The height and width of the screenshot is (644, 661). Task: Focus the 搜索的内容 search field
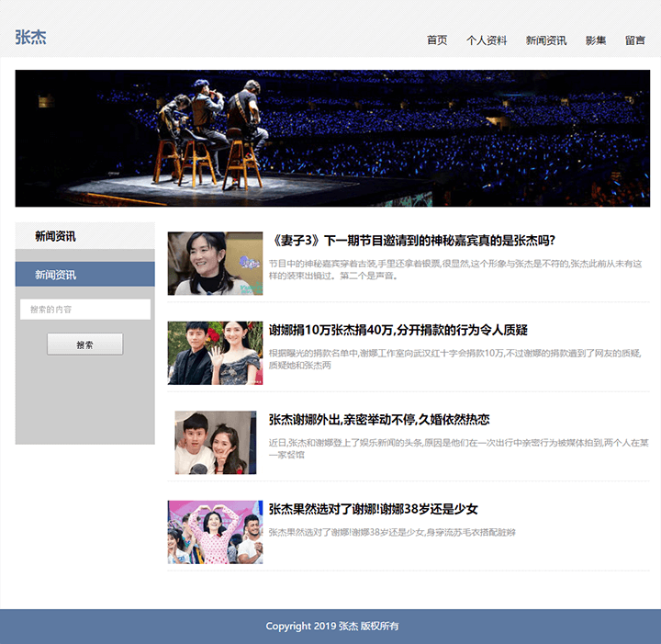[x=85, y=309]
